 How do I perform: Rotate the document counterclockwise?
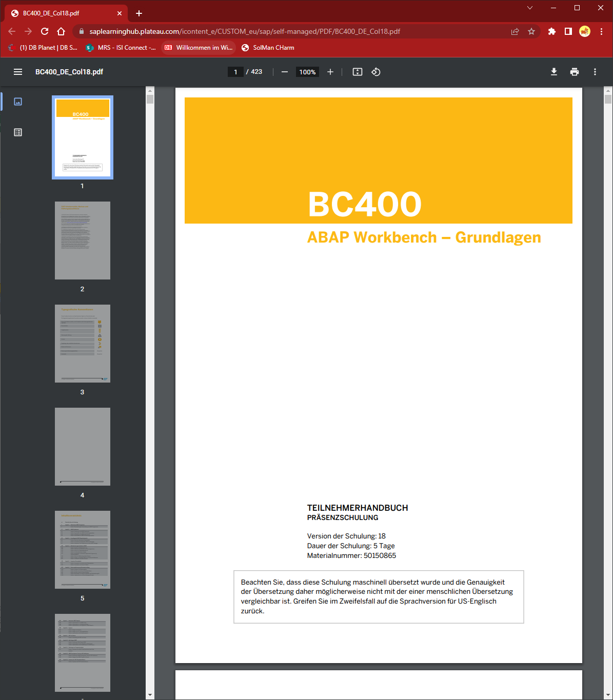(376, 72)
